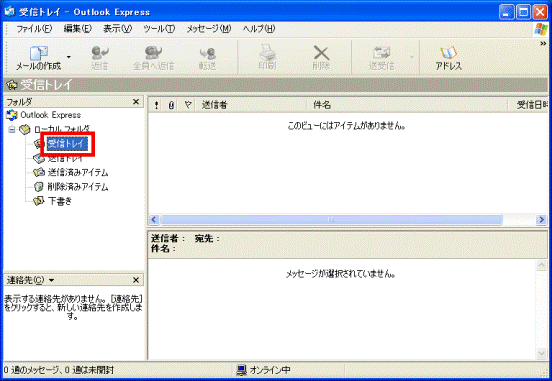Select the 削除済みアイテム folder

point(78,187)
